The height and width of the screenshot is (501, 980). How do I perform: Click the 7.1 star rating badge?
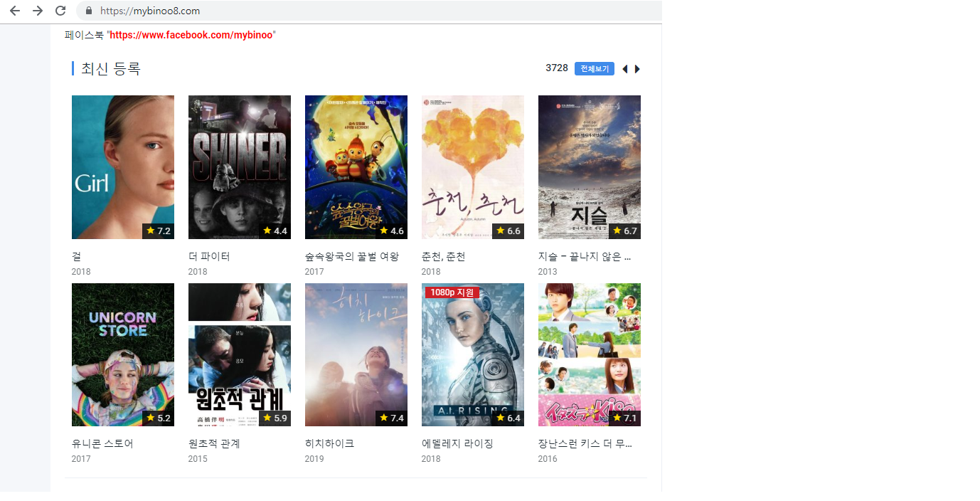[x=624, y=418]
